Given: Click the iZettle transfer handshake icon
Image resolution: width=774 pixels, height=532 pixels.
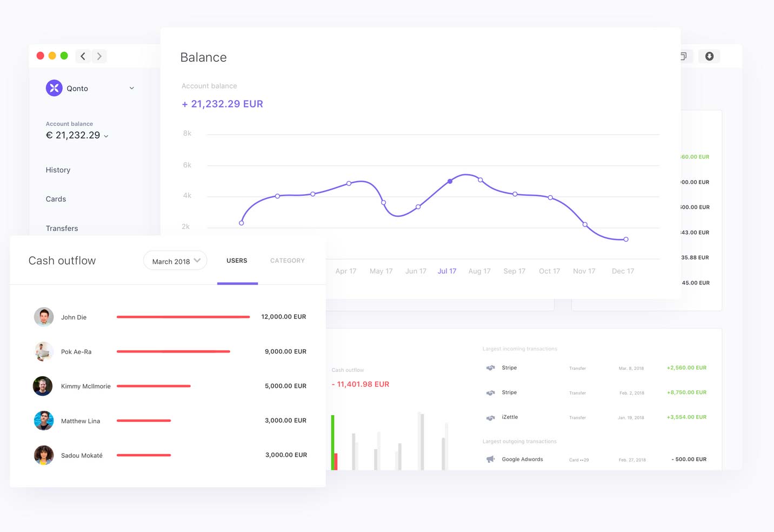Looking at the screenshot, I should (x=490, y=417).
